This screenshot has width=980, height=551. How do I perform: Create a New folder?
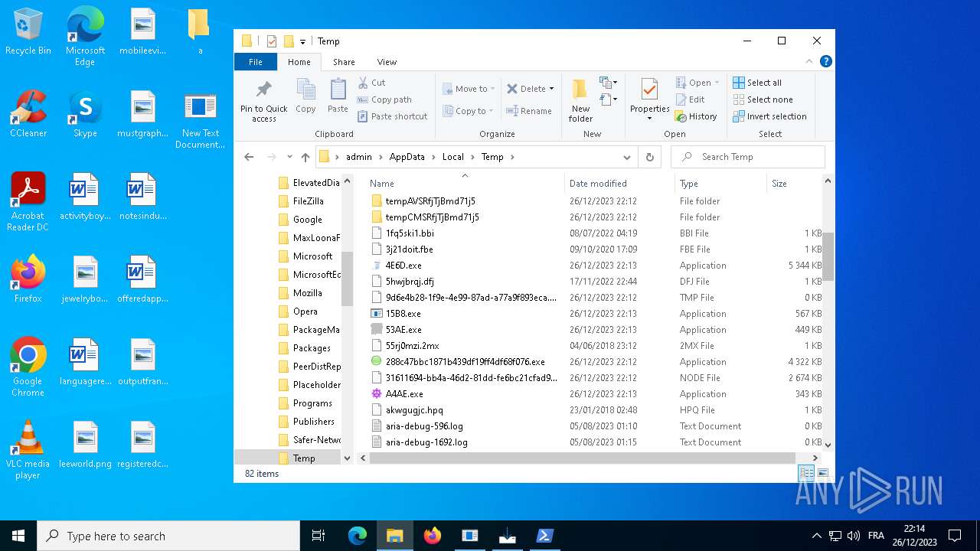(580, 99)
